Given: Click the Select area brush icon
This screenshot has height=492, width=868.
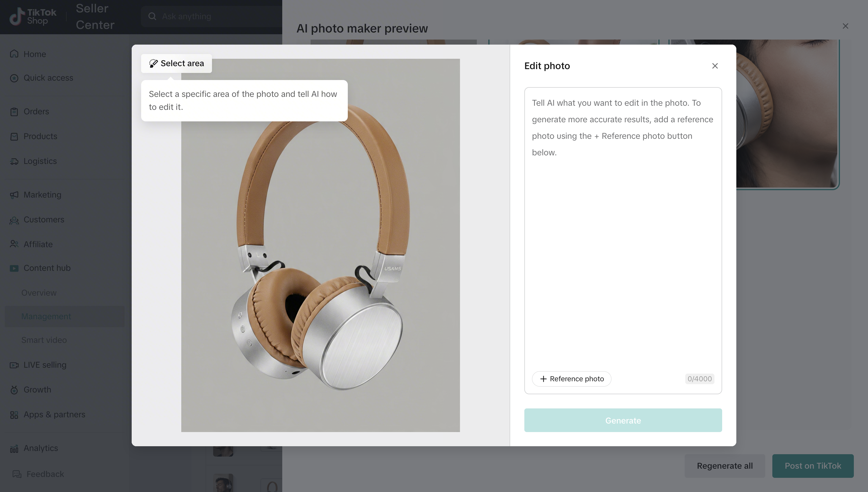Looking at the screenshot, I should 153,63.
